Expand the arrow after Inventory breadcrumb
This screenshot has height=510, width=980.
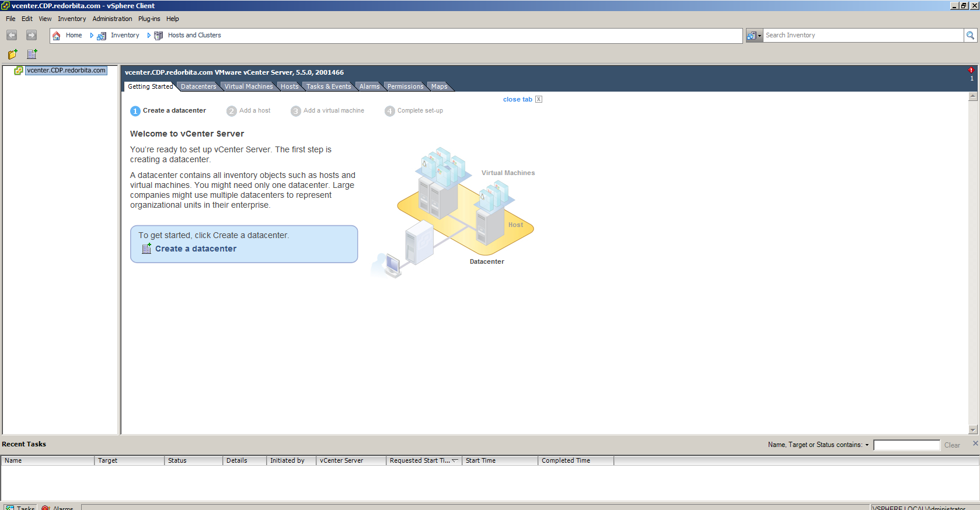tap(149, 36)
